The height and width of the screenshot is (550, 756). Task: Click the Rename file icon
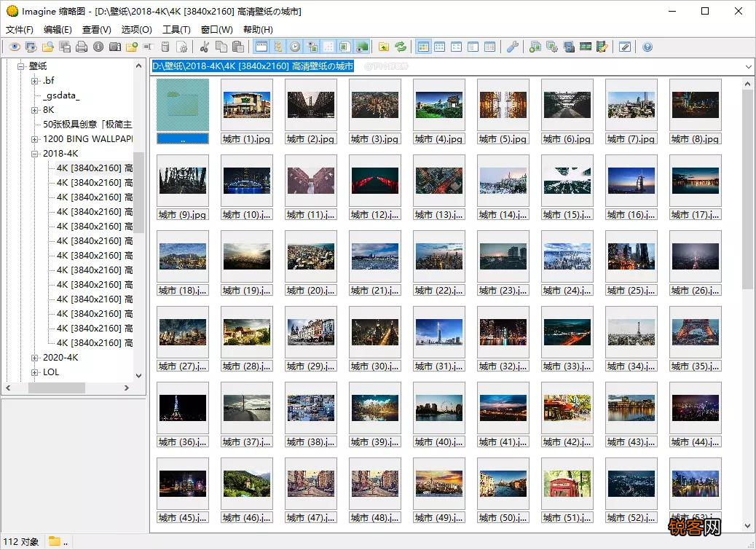(x=148, y=47)
